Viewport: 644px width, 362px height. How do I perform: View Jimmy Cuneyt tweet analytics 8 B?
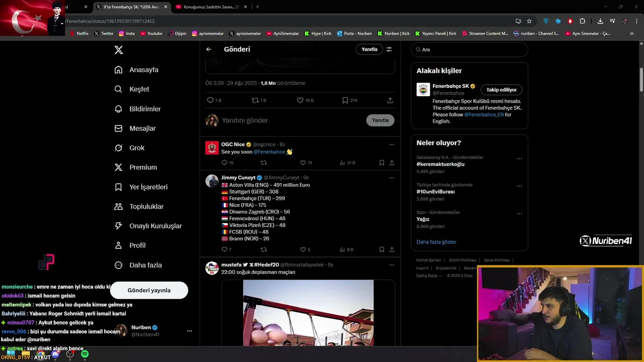346,249
